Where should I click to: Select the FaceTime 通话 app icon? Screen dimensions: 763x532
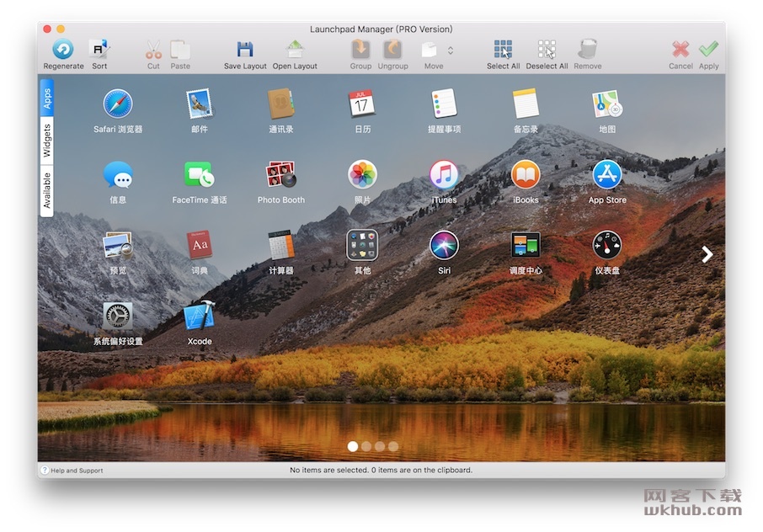tap(200, 174)
